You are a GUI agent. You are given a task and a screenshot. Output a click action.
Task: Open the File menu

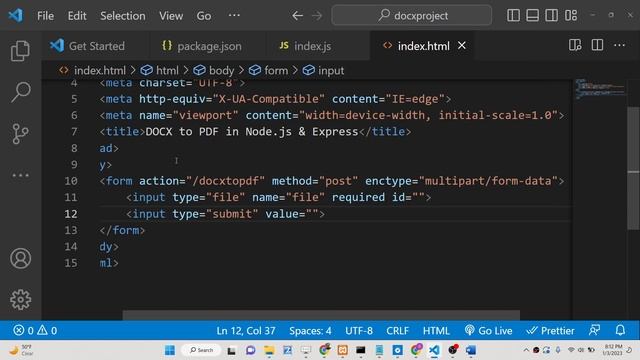(x=45, y=16)
